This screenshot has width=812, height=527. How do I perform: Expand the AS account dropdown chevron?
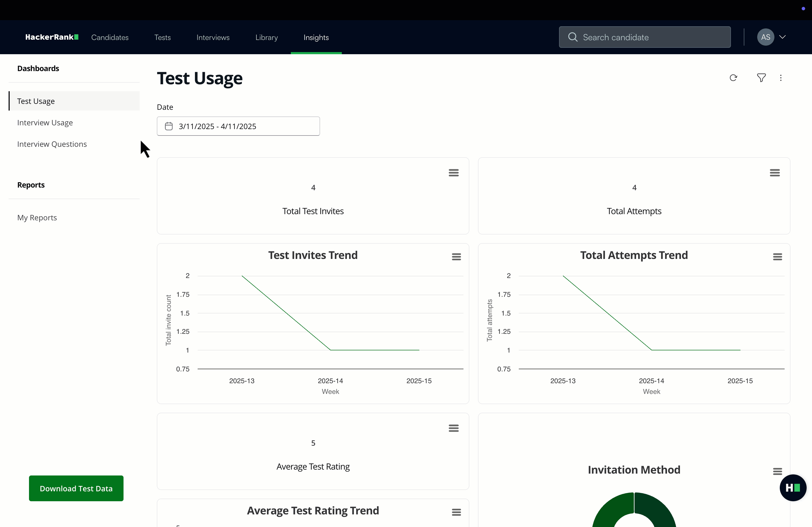click(782, 37)
